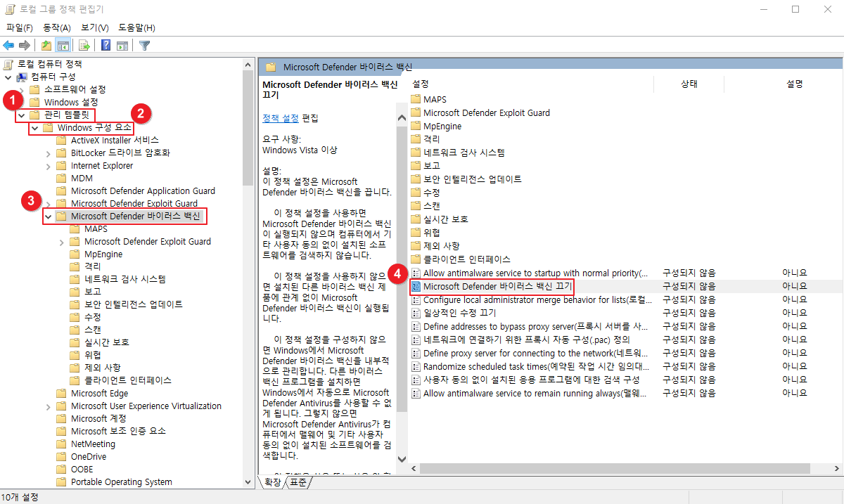The width and height of the screenshot is (844, 504).
Task: Open the 도움말(H) menu
Action: point(136,27)
